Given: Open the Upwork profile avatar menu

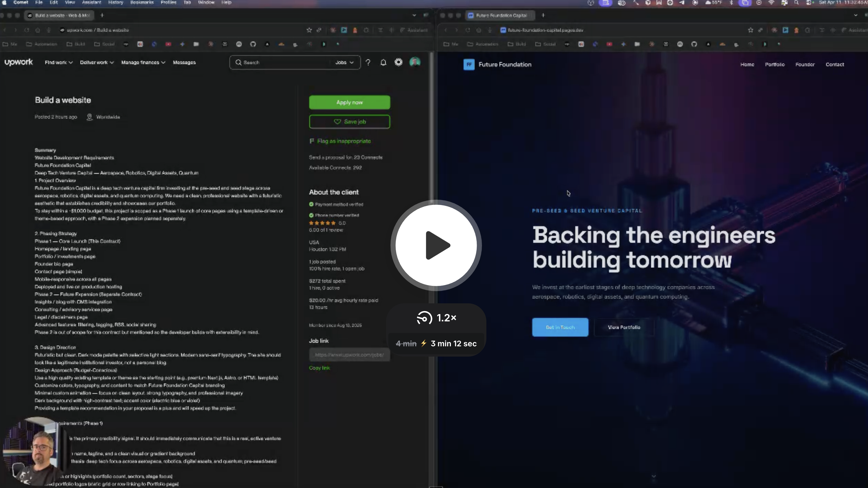Looking at the screenshot, I should pos(415,62).
